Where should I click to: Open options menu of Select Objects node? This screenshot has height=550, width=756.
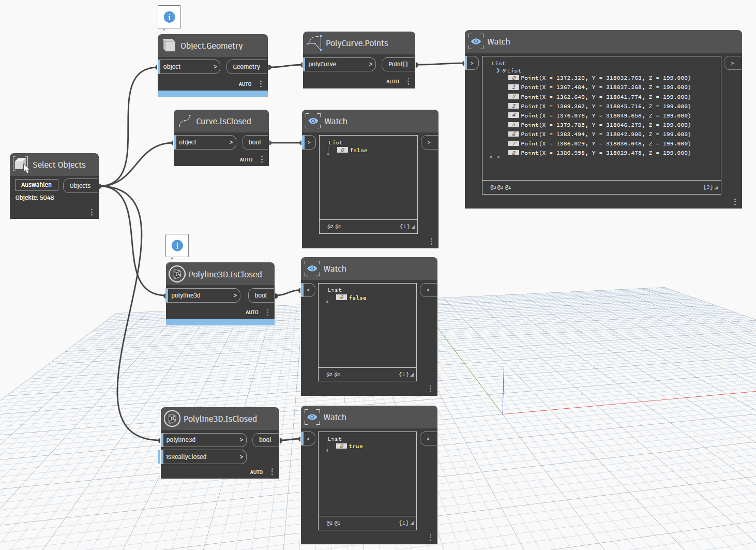coord(92,212)
